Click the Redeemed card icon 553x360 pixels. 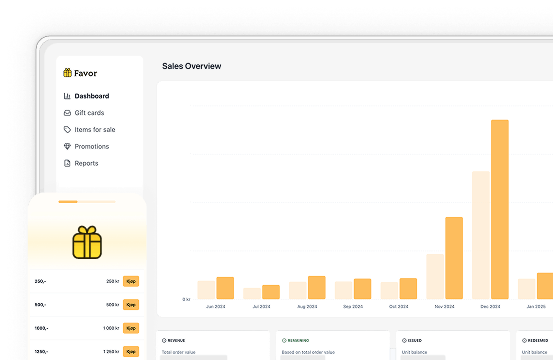[x=524, y=340]
